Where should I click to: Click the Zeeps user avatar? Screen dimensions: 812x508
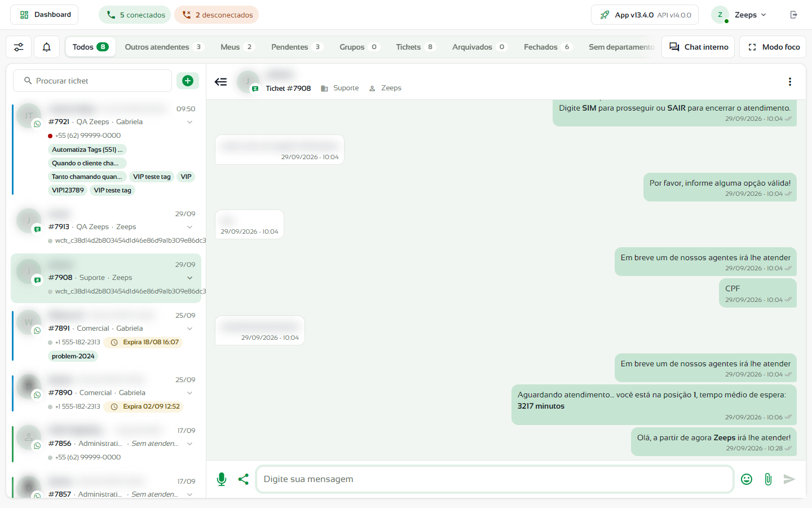pos(720,15)
